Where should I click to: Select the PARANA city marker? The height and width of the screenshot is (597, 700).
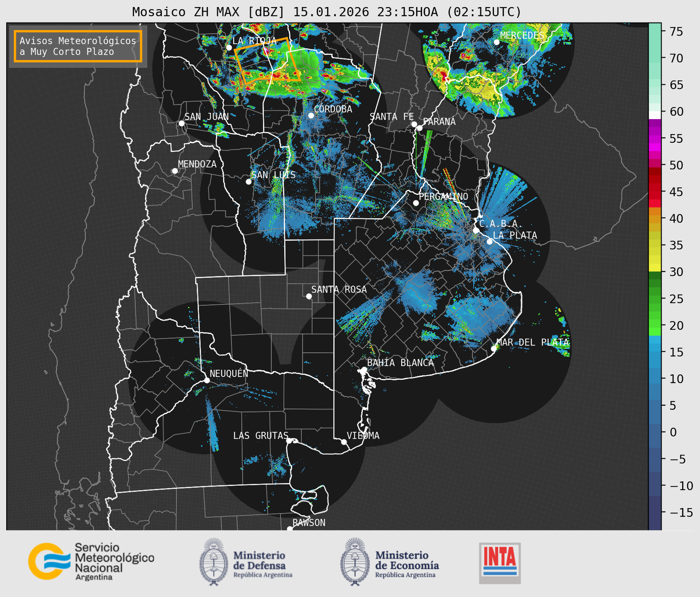[x=420, y=128]
